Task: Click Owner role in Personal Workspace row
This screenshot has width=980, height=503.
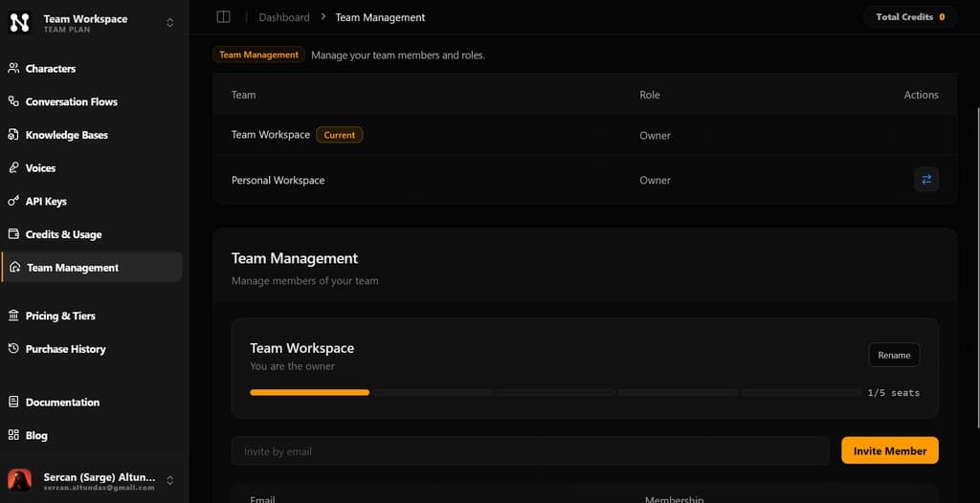Action: [655, 180]
